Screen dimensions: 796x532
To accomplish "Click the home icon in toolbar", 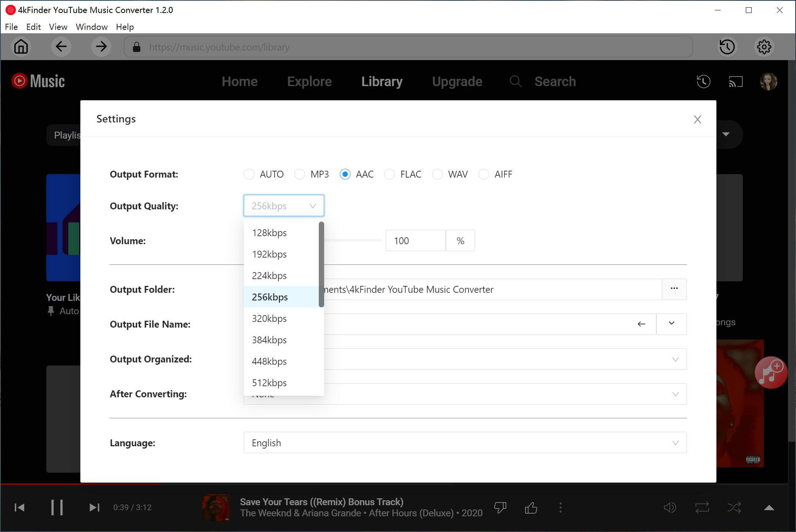I will click(x=21, y=47).
